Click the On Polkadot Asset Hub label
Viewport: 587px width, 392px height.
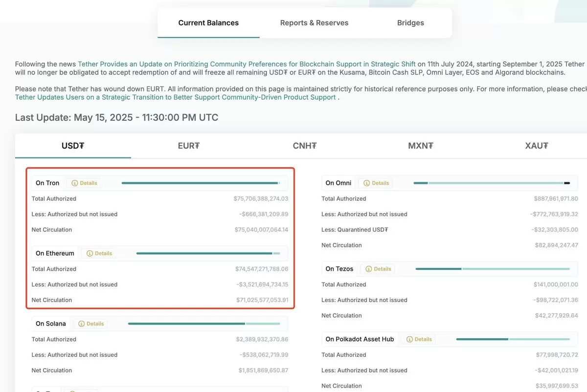pos(360,339)
